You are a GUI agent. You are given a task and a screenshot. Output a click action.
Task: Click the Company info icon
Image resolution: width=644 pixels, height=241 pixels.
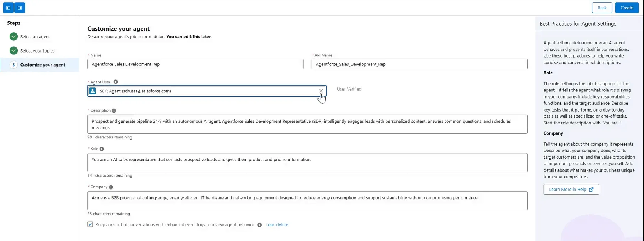pos(111,187)
